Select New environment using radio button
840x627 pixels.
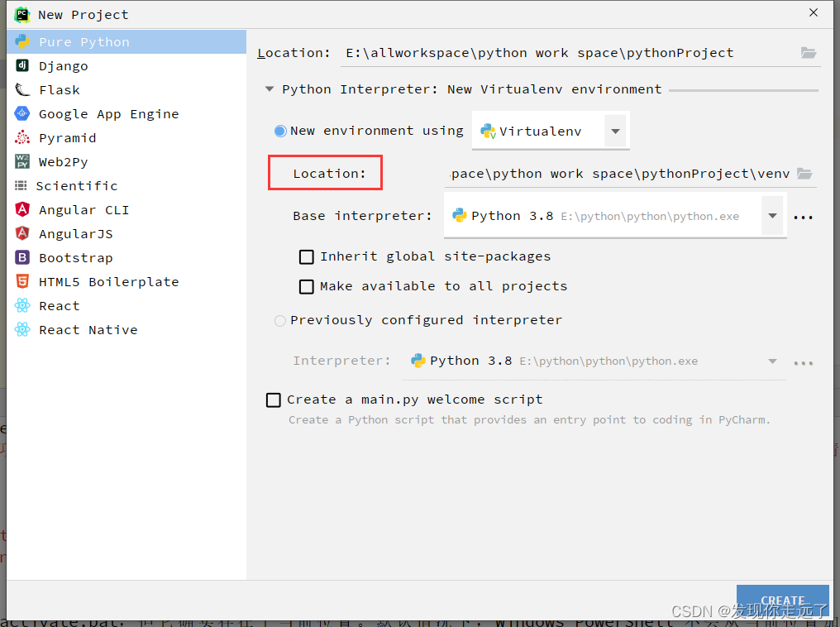click(280, 132)
